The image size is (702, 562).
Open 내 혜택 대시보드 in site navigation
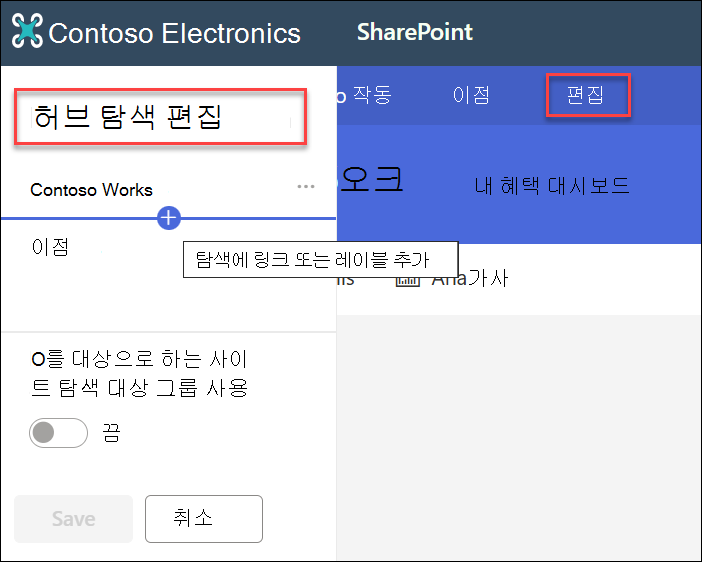point(552,186)
